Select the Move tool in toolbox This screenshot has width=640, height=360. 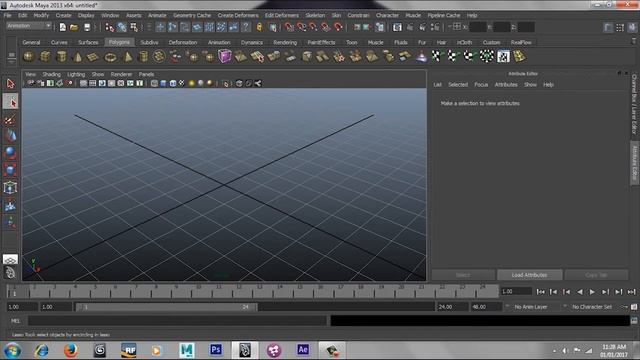click(x=11, y=135)
